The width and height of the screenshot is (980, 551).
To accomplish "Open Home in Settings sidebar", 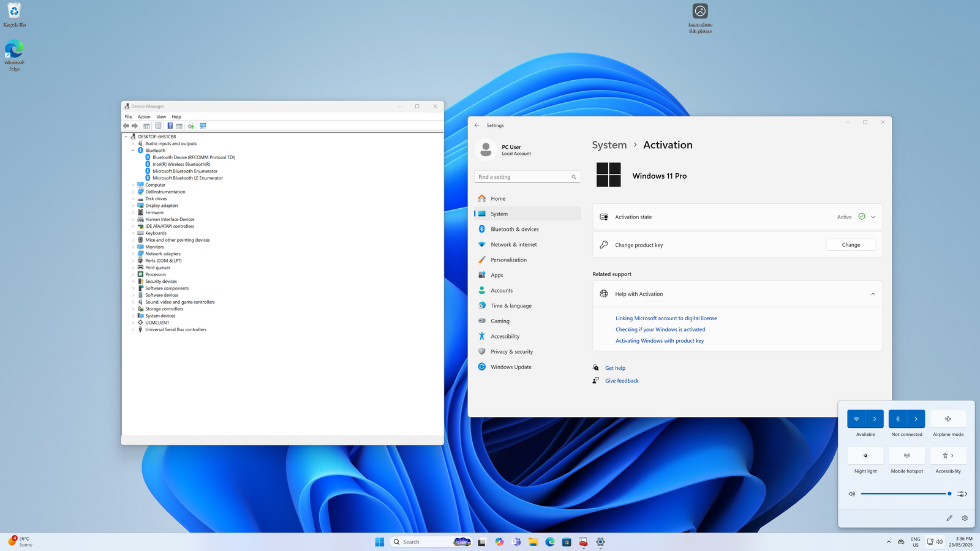I will pos(527,198).
